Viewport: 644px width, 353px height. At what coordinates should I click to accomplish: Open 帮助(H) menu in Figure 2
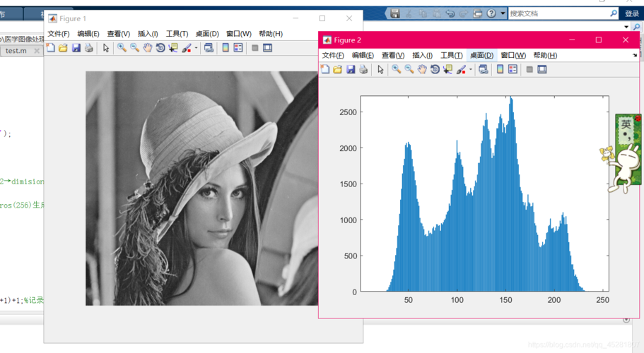[x=545, y=55]
